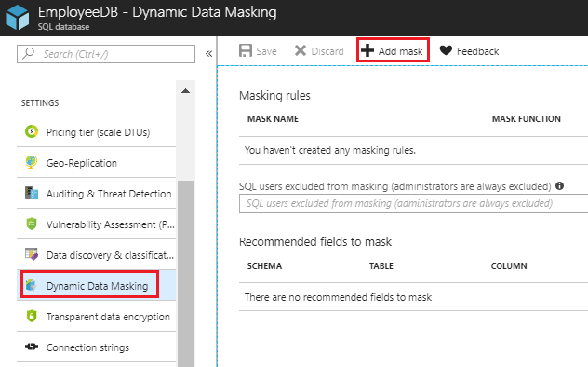
Task: Click the Feedback heart icon
Action: tap(446, 50)
